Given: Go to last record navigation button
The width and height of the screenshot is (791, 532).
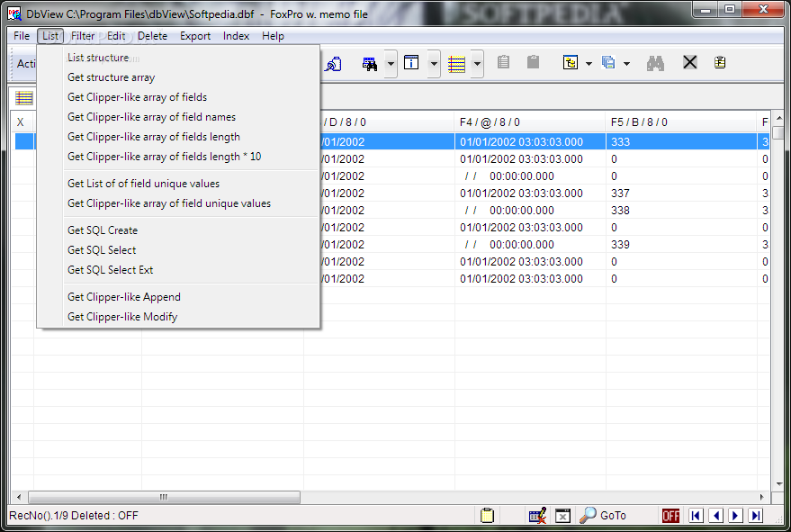Looking at the screenshot, I should click(756, 515).
